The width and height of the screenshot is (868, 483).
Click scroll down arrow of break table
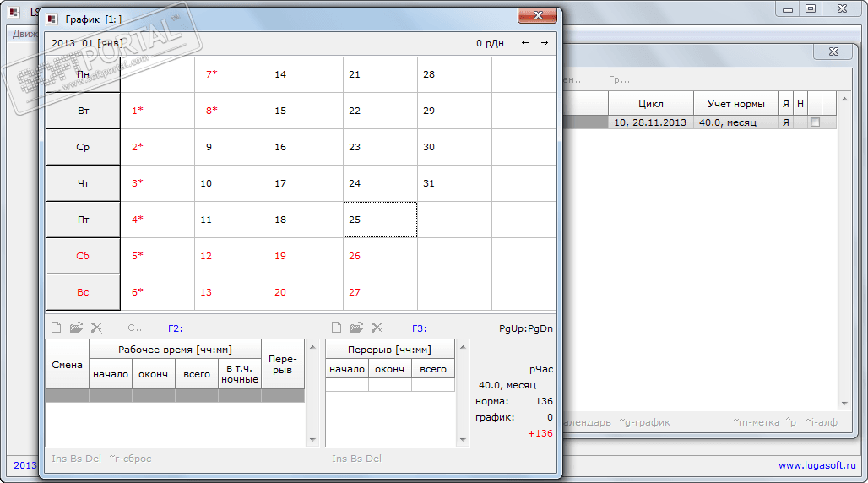(x=463, y=440)
